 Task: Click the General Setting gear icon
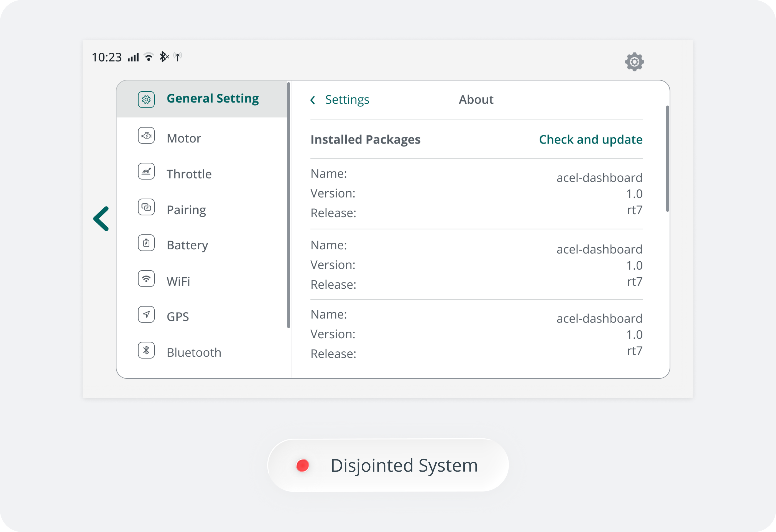[x=146, y=99]
